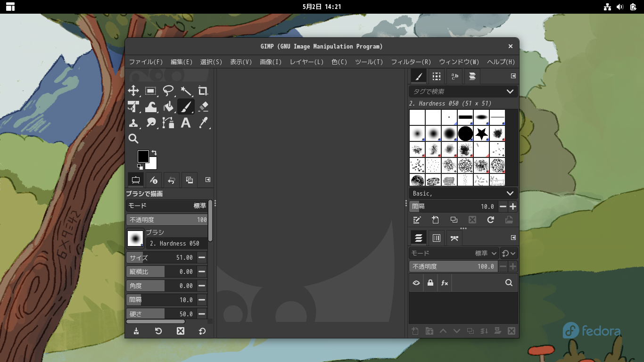Open the Basic brush tag filter dropdown
The image size is (644, 362).
(x=510, y=193)
